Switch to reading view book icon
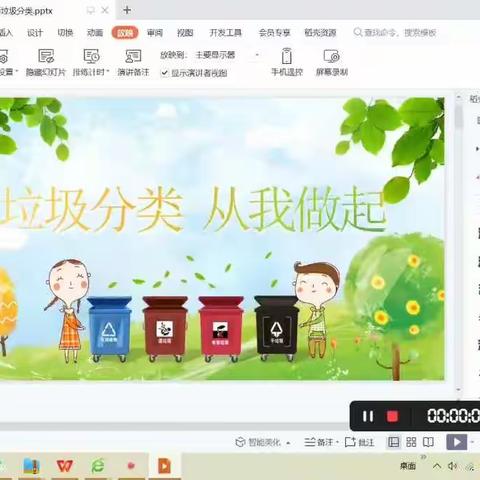 pos(428,442)
